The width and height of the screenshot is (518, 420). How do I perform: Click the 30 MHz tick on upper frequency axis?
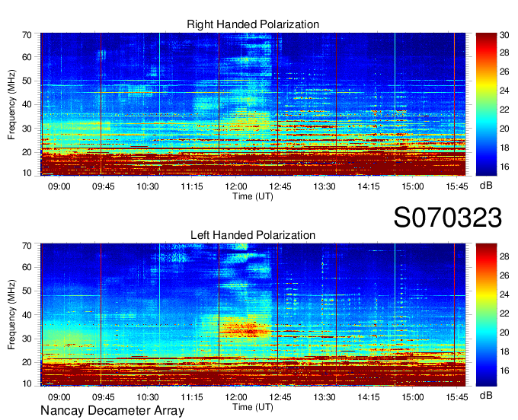click(27, 129)
